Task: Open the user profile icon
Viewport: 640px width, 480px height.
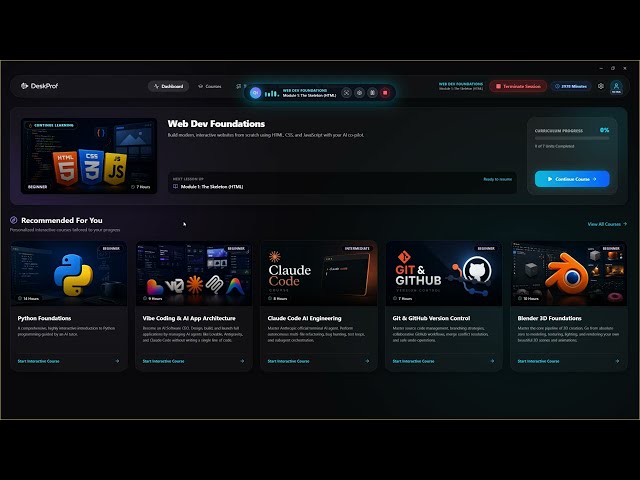Action: 616,87
